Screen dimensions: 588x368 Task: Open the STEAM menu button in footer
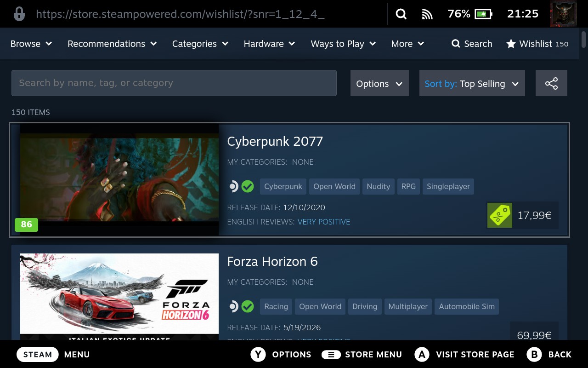point(38,354)
